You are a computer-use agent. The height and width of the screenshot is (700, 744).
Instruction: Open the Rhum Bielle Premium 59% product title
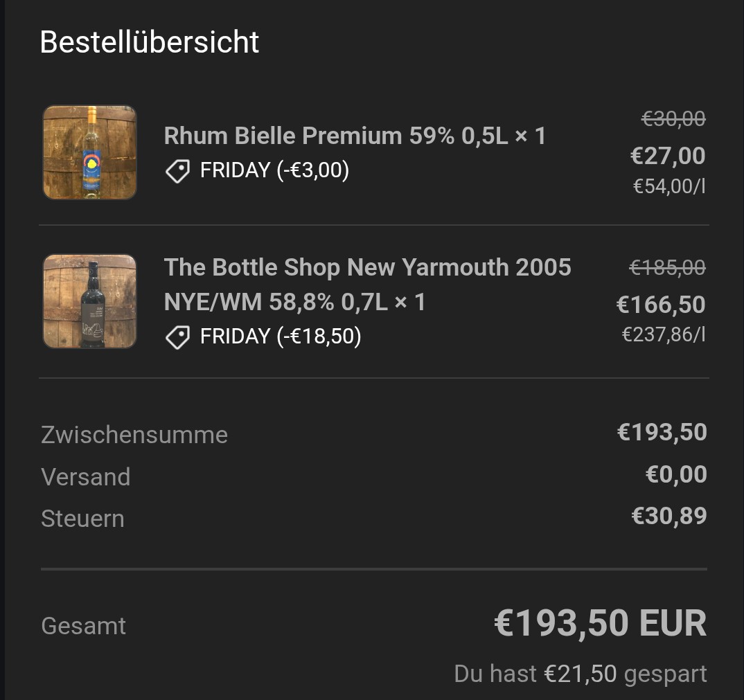coord(355,136)
